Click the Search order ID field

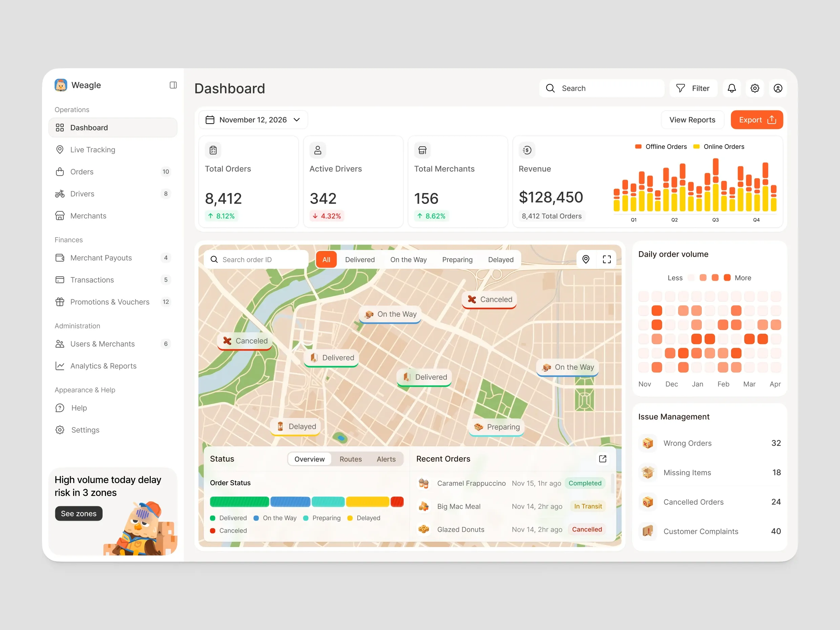[x=256, y=260]
